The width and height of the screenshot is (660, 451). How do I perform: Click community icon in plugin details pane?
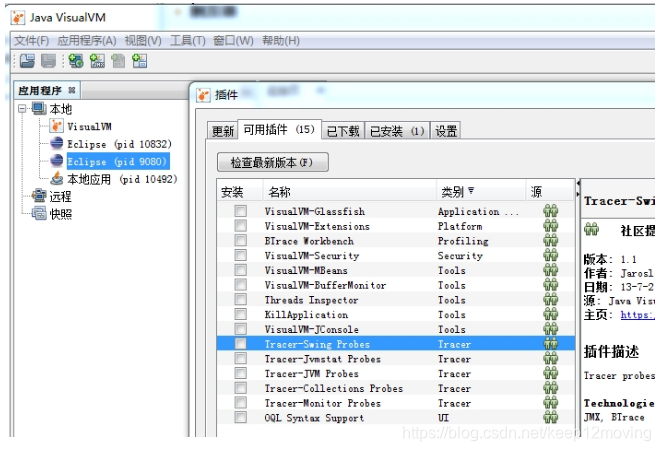click(x=591, y=230)
